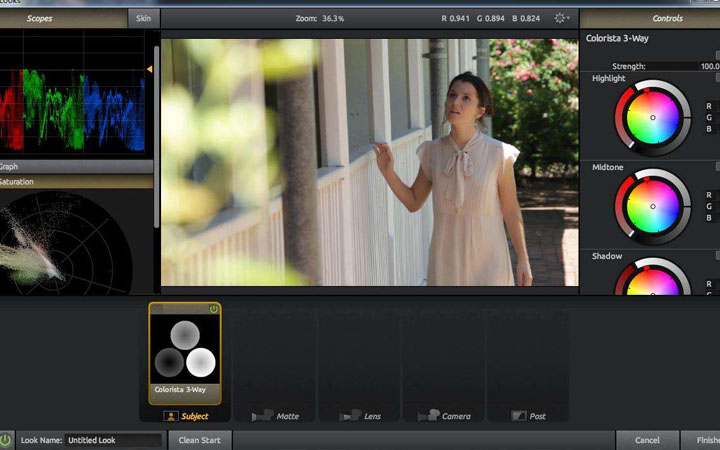Click the Subject chain icon
Screen dimensions: 720x450
coord(170,415)
